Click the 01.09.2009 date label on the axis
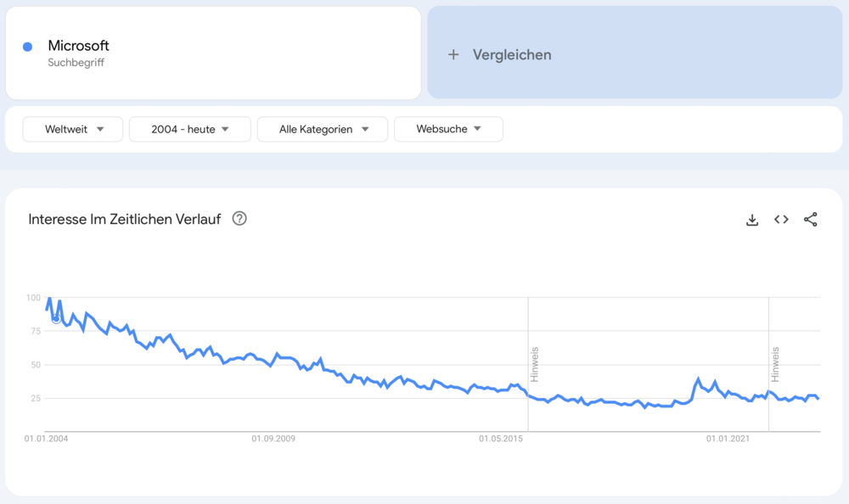The width and height of the screenshot is (849, 504). tap(273, 439)
